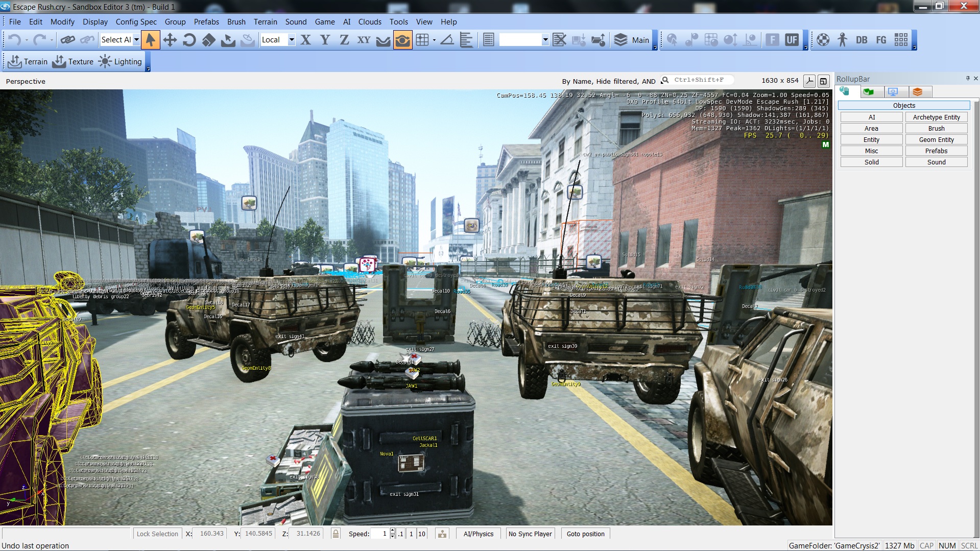Open the Prefabs menu
Screen dimensions: 980x551
206,22
